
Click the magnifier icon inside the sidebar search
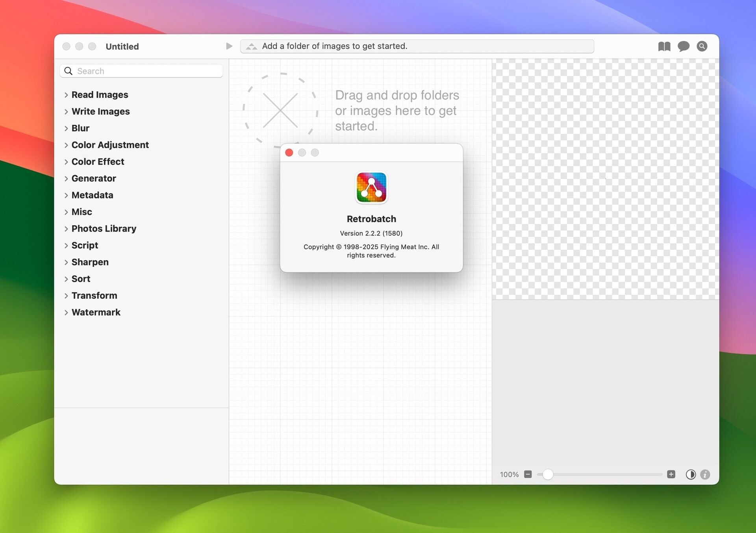[68, 71]
